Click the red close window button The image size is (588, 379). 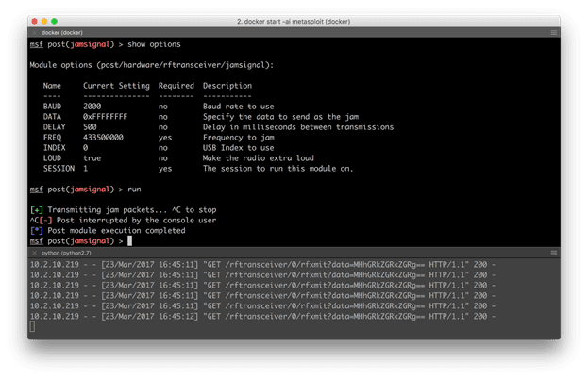click(x=34, y=20)
